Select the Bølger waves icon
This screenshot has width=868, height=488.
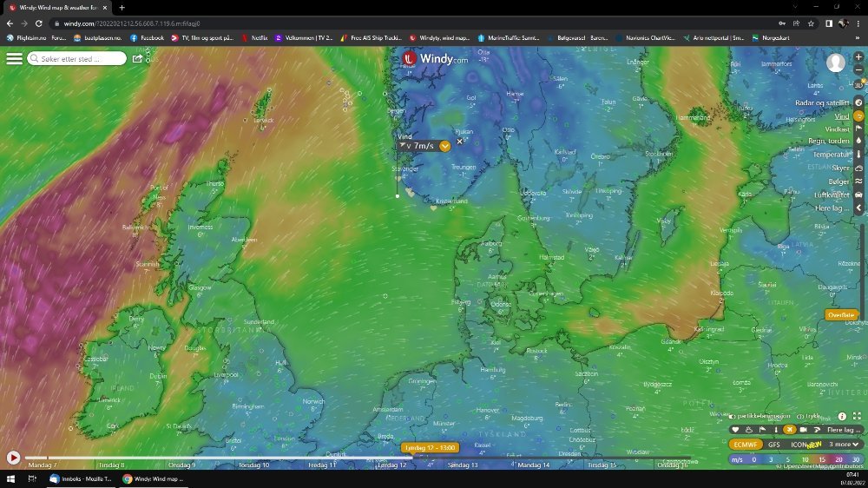click(858, 181)
